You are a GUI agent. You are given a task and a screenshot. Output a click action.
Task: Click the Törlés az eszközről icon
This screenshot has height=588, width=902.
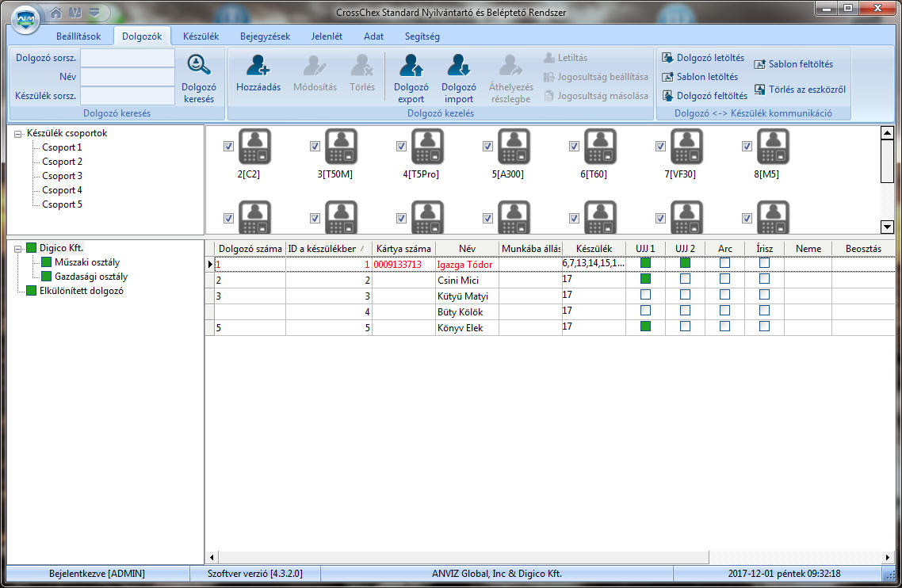[760, 90]
